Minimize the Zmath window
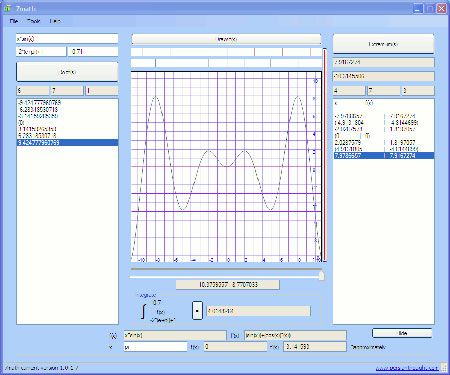Screen dimensions: 450x375 pyautogui.click(x=418, y=8)
